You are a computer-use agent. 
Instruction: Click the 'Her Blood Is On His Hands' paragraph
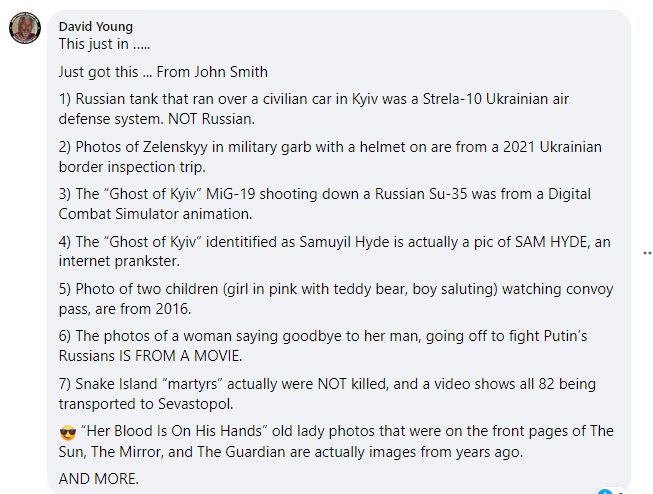click(336, 442)
